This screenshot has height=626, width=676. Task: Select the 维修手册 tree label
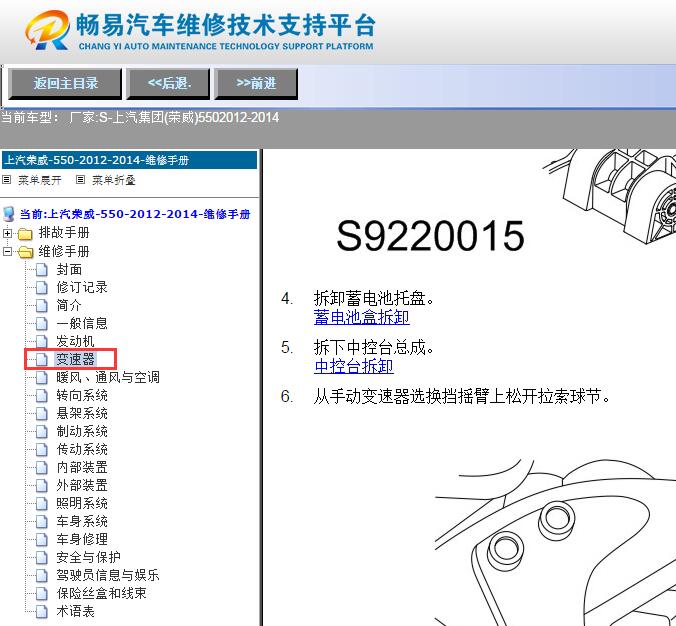click(64, 251)
